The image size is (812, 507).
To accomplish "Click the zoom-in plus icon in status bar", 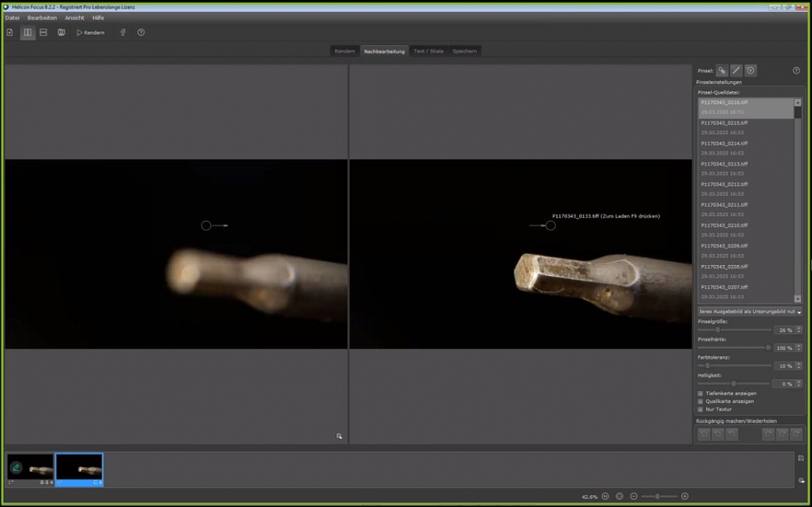I will [x=684, y=496].
